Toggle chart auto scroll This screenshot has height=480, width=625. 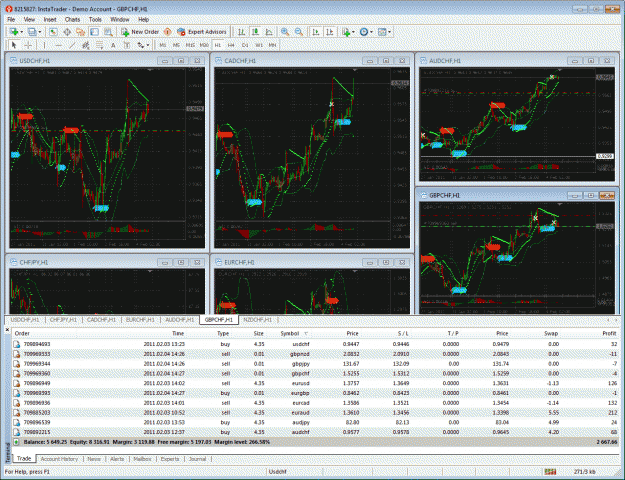pyautogui.click(x=316, y=32)
